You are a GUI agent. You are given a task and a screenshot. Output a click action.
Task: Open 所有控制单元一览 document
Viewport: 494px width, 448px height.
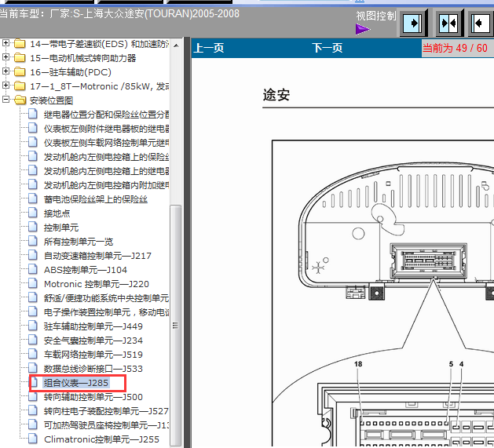(78, 242)
